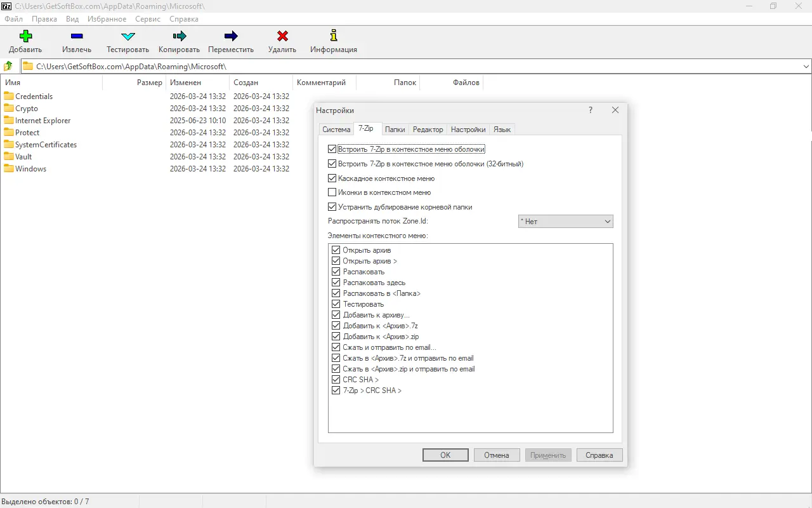Click the Переместить arrow icon
Image resolution: width=812 pixels, height=508 pixels.
pos(231,36)
